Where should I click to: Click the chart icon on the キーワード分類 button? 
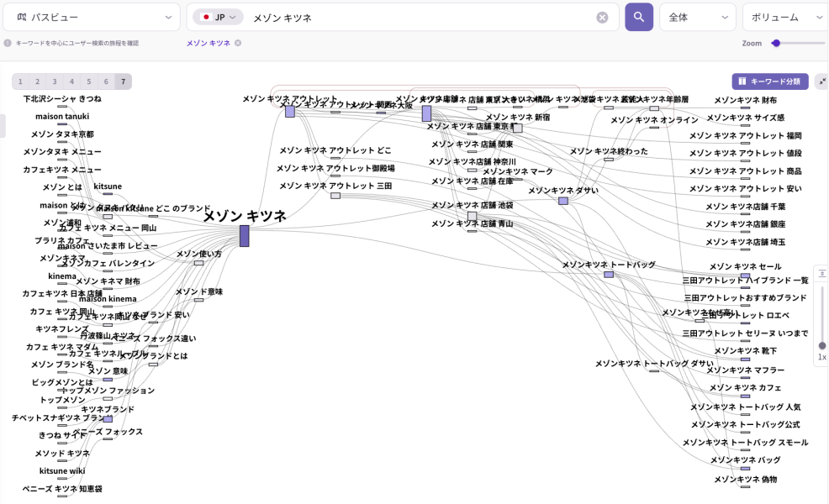[744, 81]
